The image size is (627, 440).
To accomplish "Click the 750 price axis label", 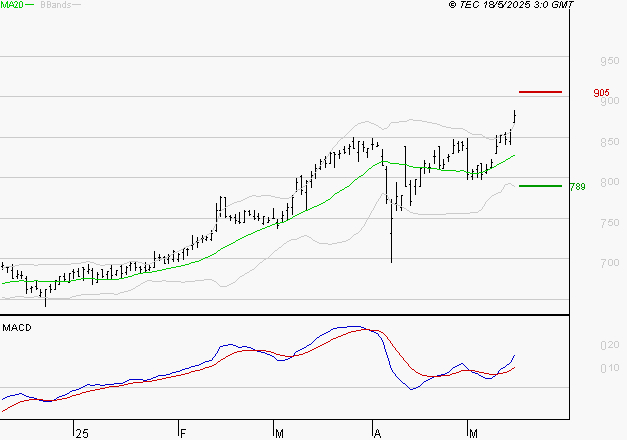I will [x=607, y=223].
